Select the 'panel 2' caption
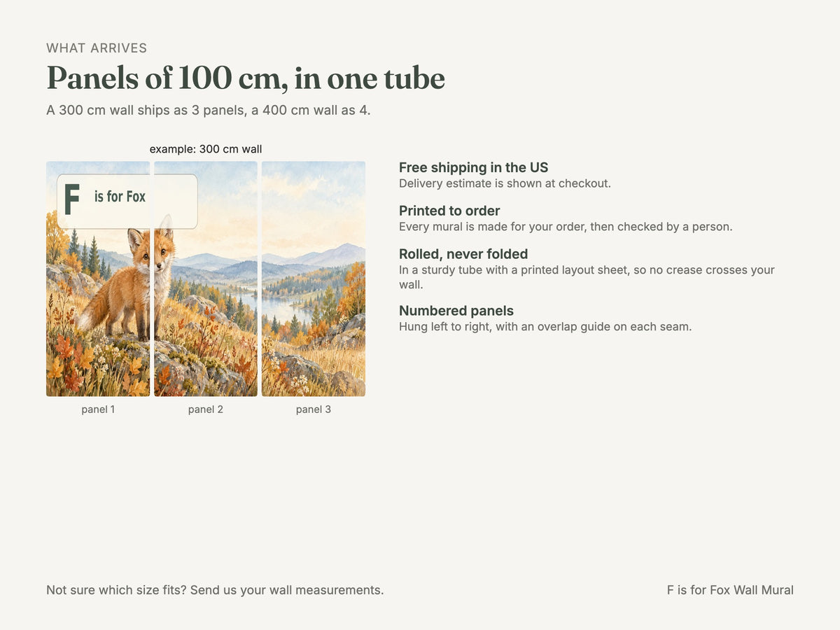 pyautogui.click(x=206, y=409)
